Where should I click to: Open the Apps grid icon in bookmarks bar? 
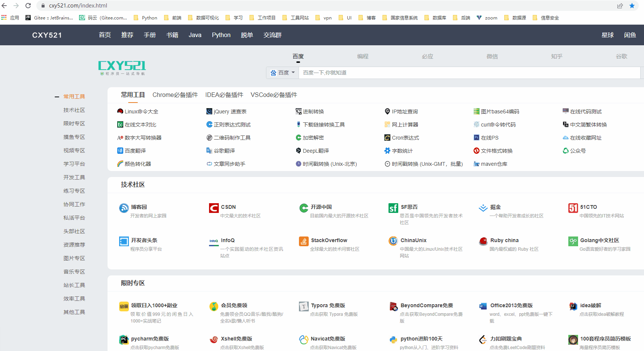click(4, 18)
